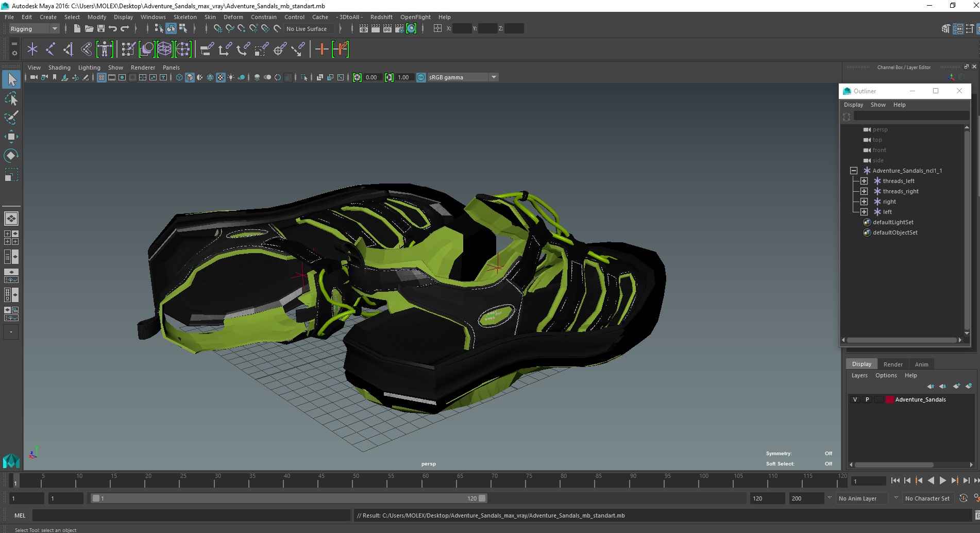Click the MEL command input field
This screenshot has width=980, height=533.
(191, 515)
